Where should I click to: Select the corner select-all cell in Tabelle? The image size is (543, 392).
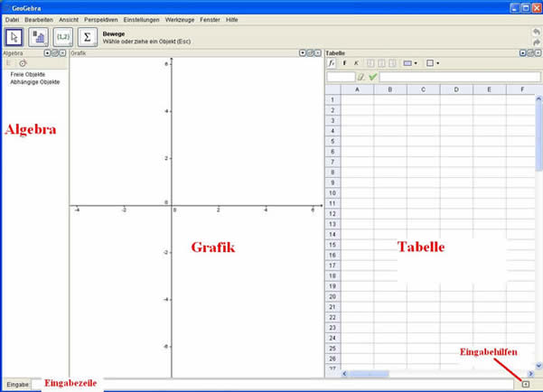coord(332,89)
